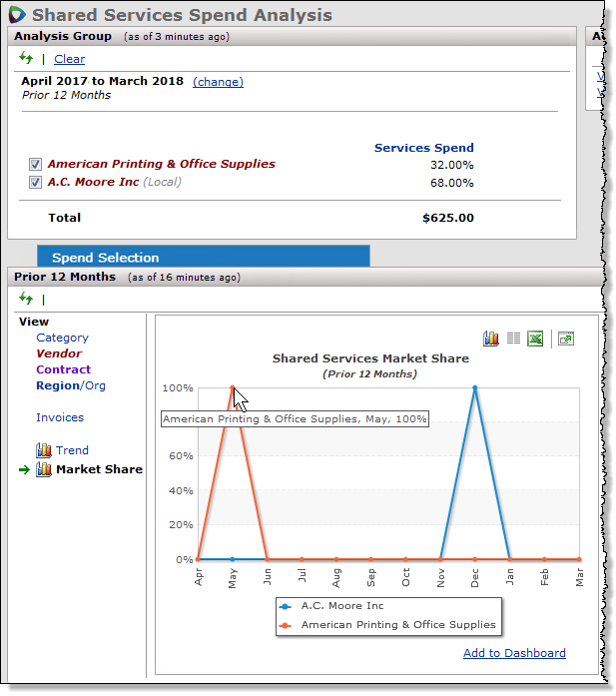Uncheck A.C. Moore Inc checkbox
The width and height of the screenshot is (616, 696).
click(35, 183)
